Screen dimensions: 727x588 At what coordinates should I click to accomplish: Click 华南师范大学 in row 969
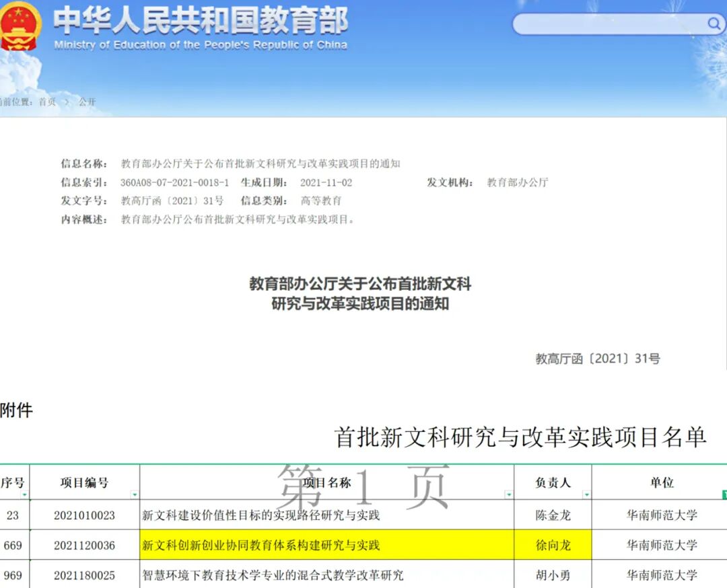pyautogui.click(x=662, y=575)
